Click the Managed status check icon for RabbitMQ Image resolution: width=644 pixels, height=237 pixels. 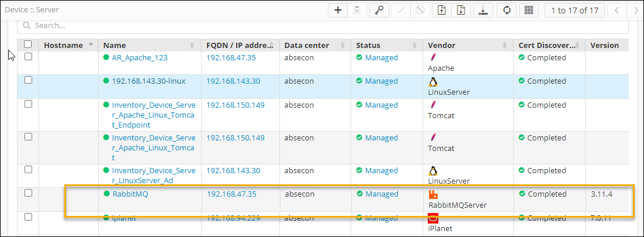pos(360,194)
